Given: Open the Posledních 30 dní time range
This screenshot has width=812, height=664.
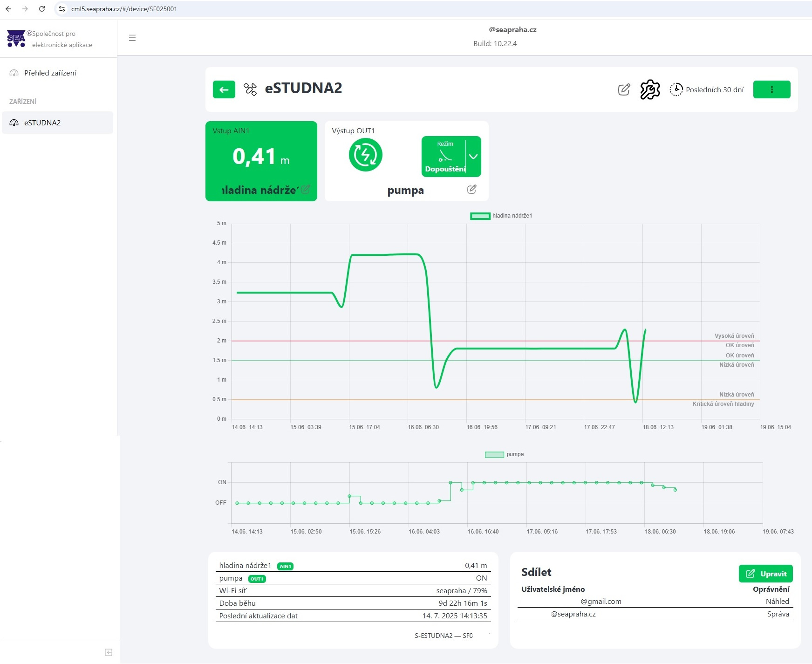Looking at the screenshot, I should coord(707,89).
